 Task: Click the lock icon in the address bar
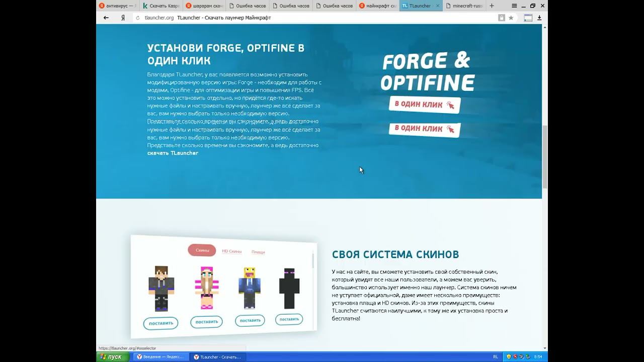(x=502, y=18)
